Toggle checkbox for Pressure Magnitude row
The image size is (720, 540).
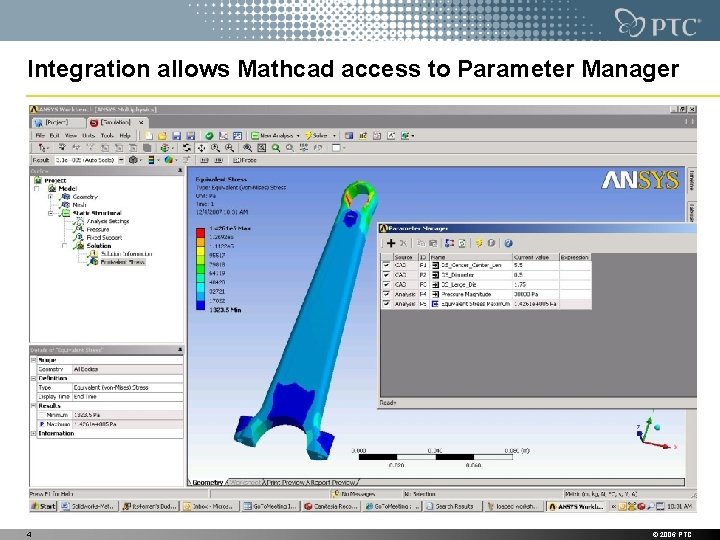[x=386, y=294]
